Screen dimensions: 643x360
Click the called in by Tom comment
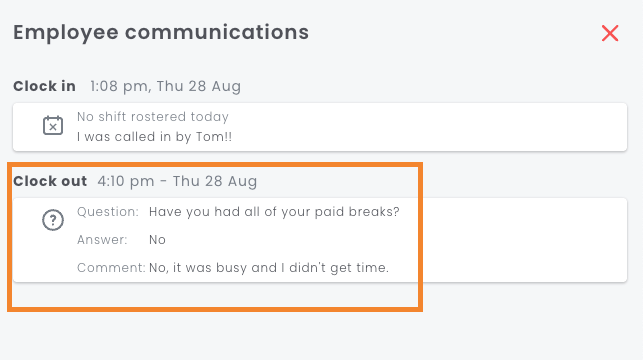coord(154,137)
